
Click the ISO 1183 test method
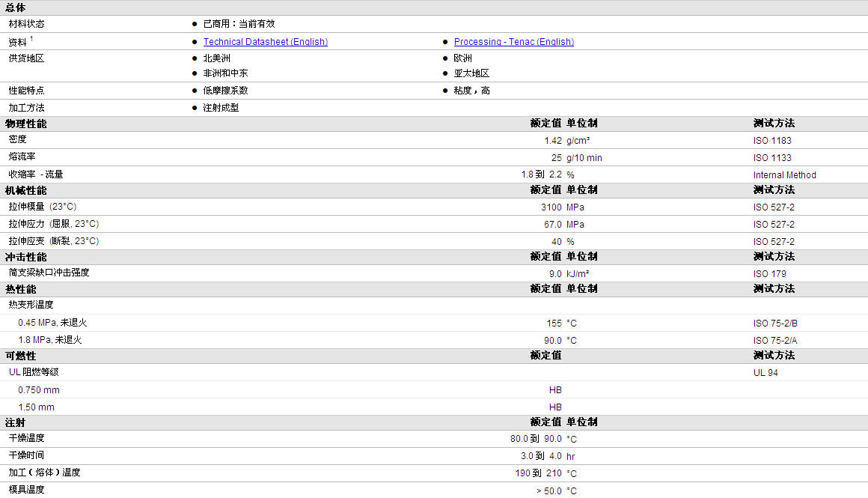point(772,141)
